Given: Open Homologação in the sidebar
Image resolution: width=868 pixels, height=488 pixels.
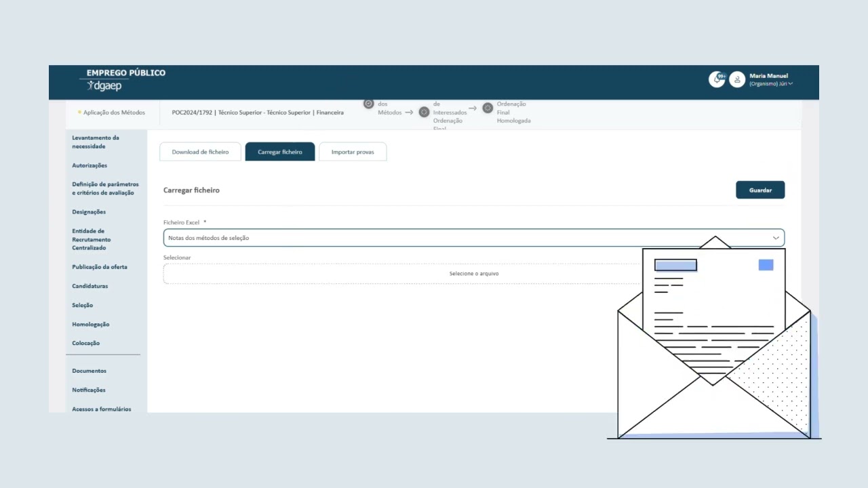Looking at the screenshot, I should click(x=91, y=324).
